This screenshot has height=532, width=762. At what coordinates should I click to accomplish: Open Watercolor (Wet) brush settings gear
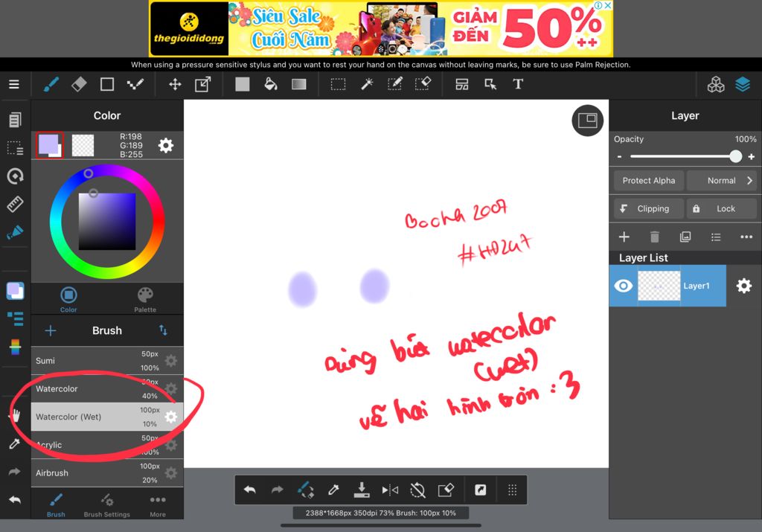pyautogui.click(x=171, y=417)
